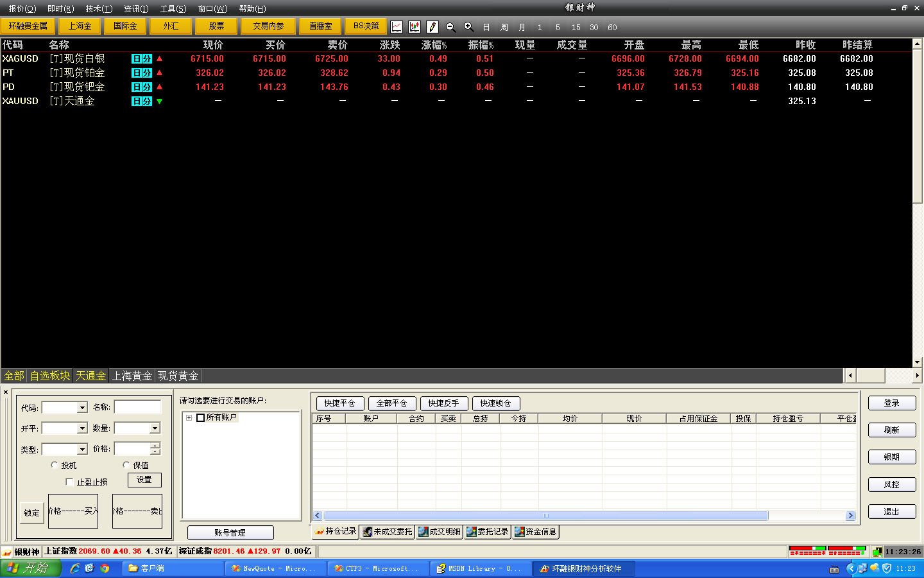This screenshot has height=578, width=924.
Task: Click the 价格买入 buy button
Action: click(x=73, y=511)
